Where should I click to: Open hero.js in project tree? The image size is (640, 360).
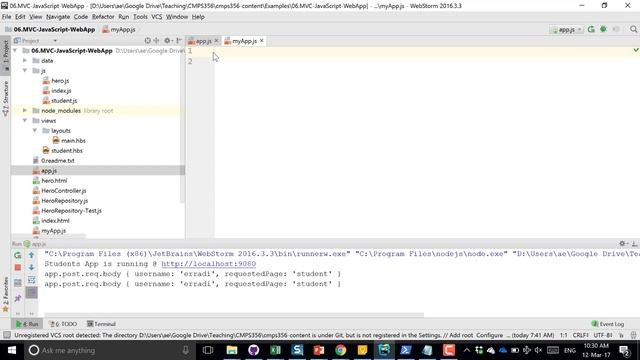coord(56,81)
